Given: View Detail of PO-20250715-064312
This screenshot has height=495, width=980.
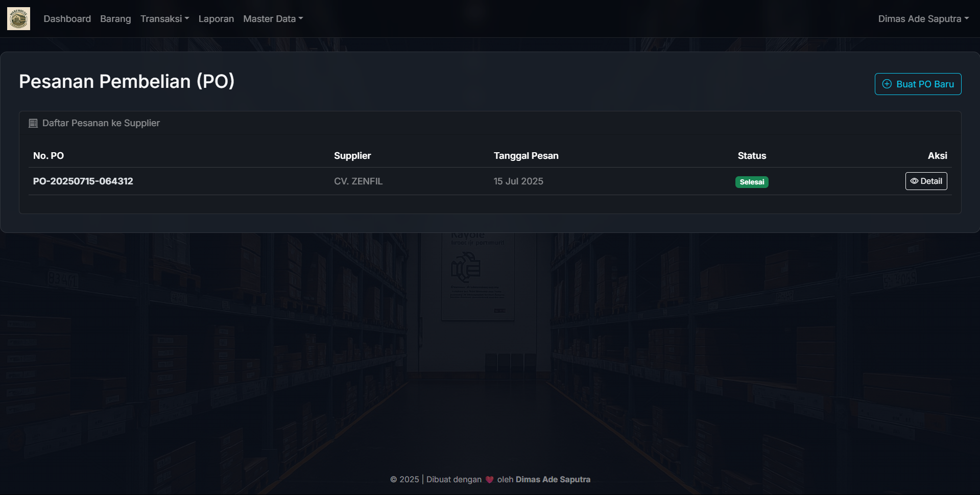Looking at the screenshot, I should coord(926,181).
